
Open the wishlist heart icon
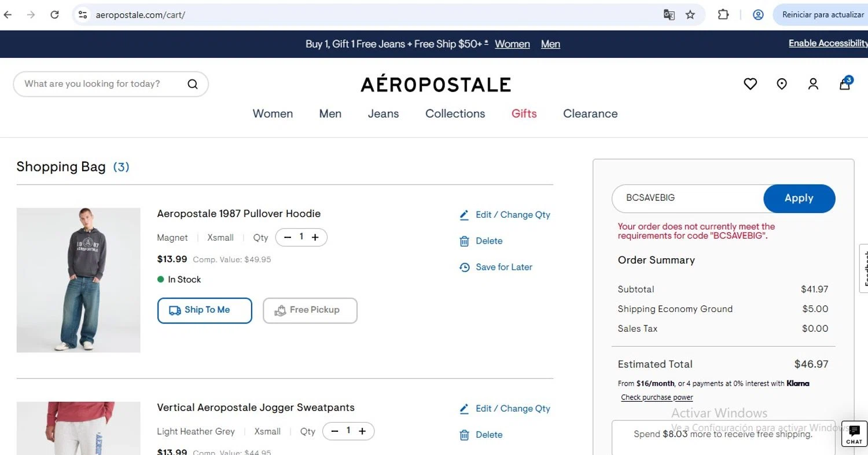coord(751,84)
